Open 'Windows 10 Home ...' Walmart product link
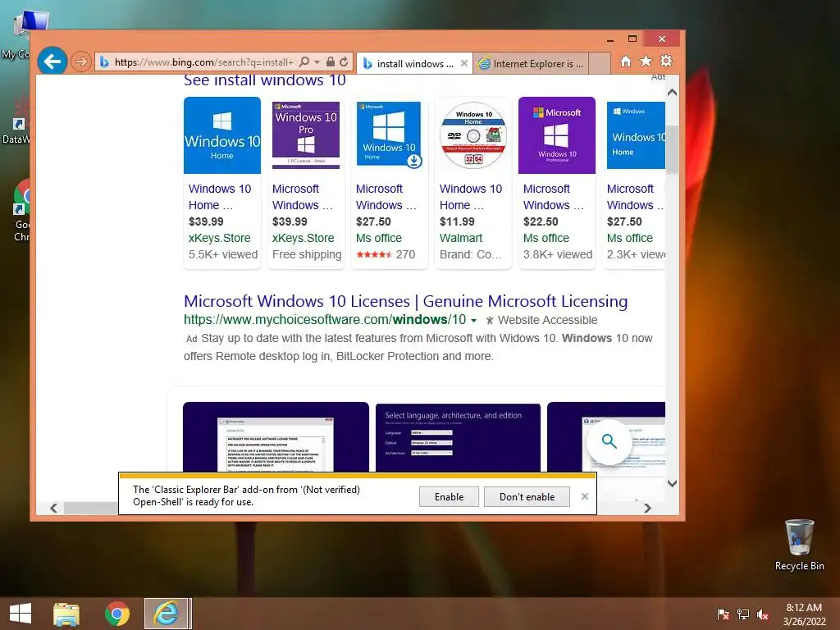 tap(471, 197)
